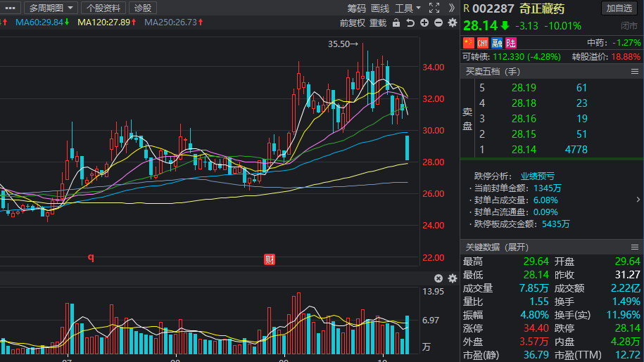Select sell level 4 price 28.18
Screen dimensions: 644x362
pos(524,103)
